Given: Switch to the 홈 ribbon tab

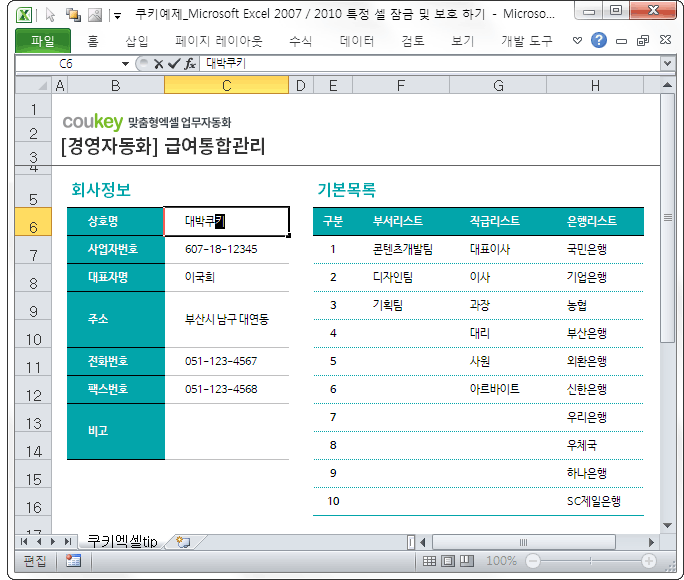Looking at the screenshot, I should coord(92,41).
